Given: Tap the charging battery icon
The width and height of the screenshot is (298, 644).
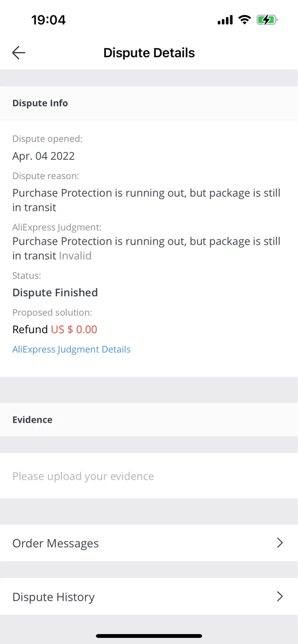Looking at the screenshot, I should [x=267, y=20].
